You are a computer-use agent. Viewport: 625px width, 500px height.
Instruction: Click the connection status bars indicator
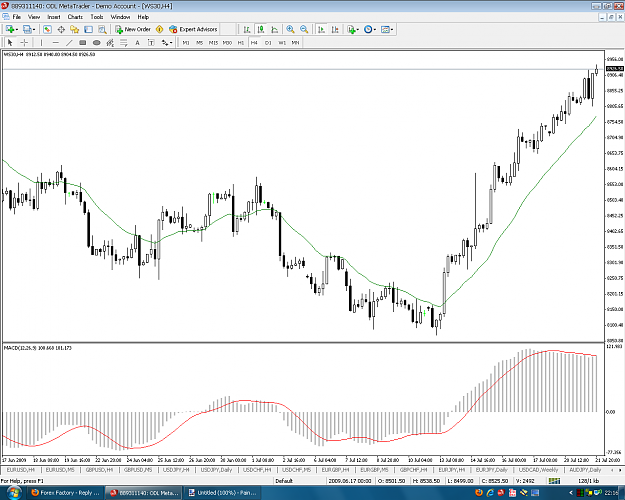(554, 481)
